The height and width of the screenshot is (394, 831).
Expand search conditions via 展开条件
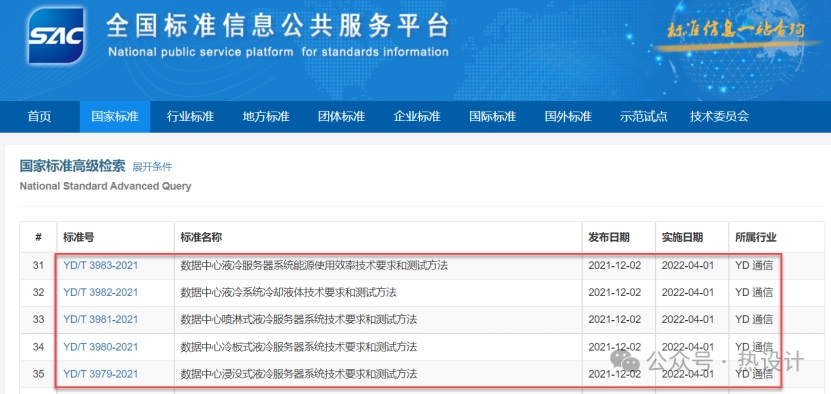pos(152,167)
